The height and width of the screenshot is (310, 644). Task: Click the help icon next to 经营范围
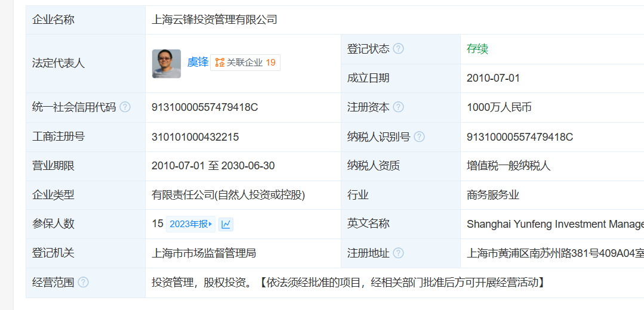tap(83, 283)
